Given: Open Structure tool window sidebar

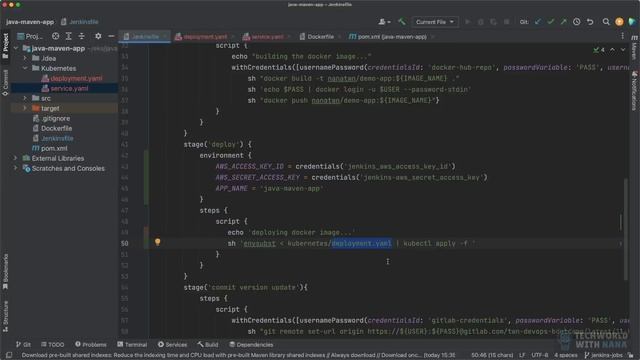Looking at the screenshot, I should tap(5, 316).
